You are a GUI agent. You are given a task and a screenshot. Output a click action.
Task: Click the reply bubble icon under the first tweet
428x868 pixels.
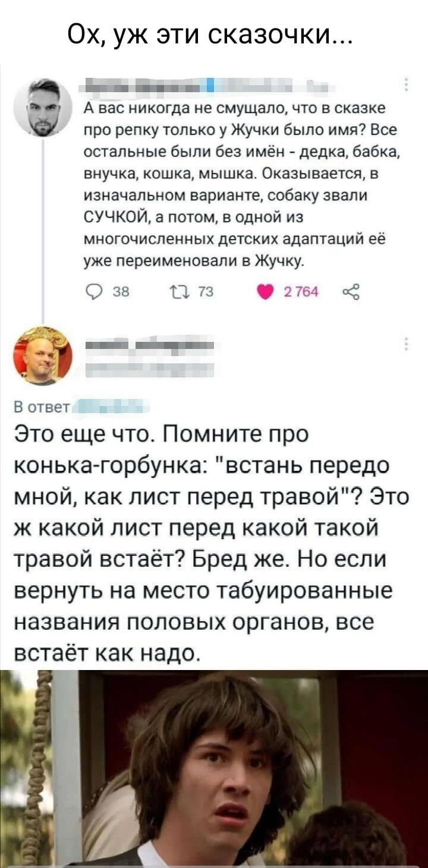pyautogui.click(x=91, y=291)
